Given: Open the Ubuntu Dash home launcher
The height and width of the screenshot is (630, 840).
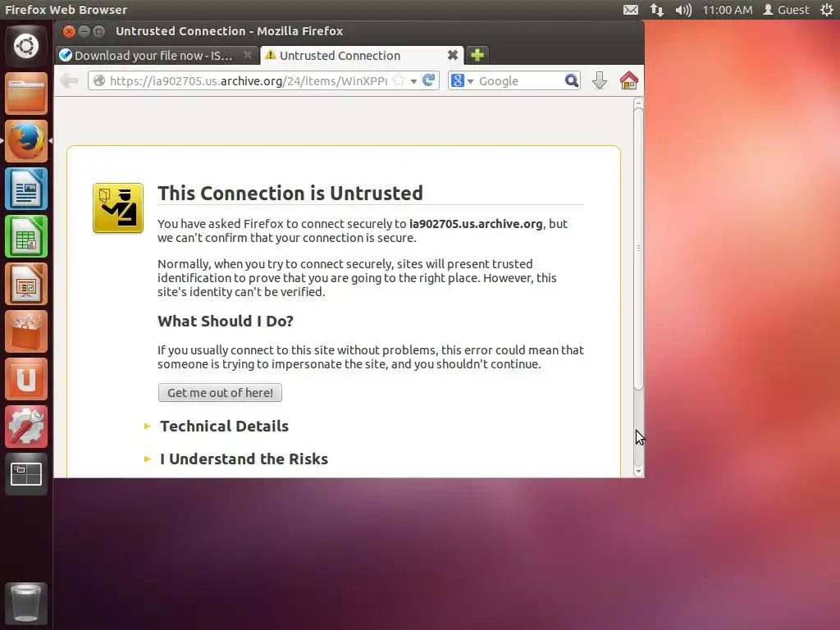Looking at the screenshot, I should (x=25, y=46).
